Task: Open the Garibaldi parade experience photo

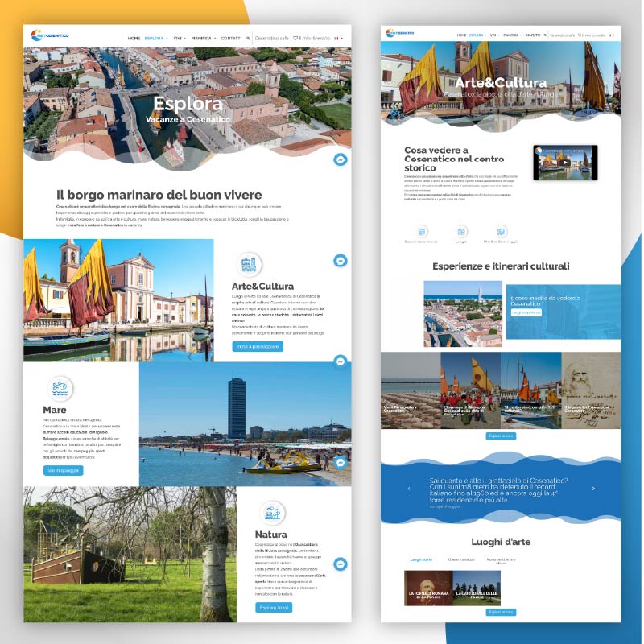Action: click(x=471, y=390)
